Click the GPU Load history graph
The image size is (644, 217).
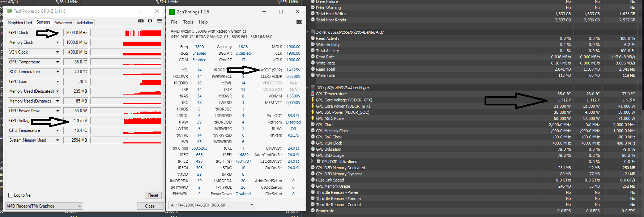[126, 82]
